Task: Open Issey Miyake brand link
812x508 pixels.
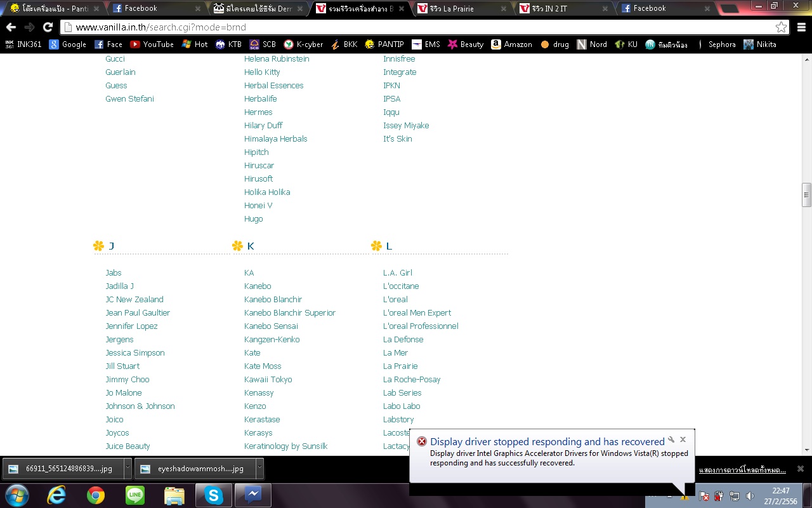Action: coord(406,125)
